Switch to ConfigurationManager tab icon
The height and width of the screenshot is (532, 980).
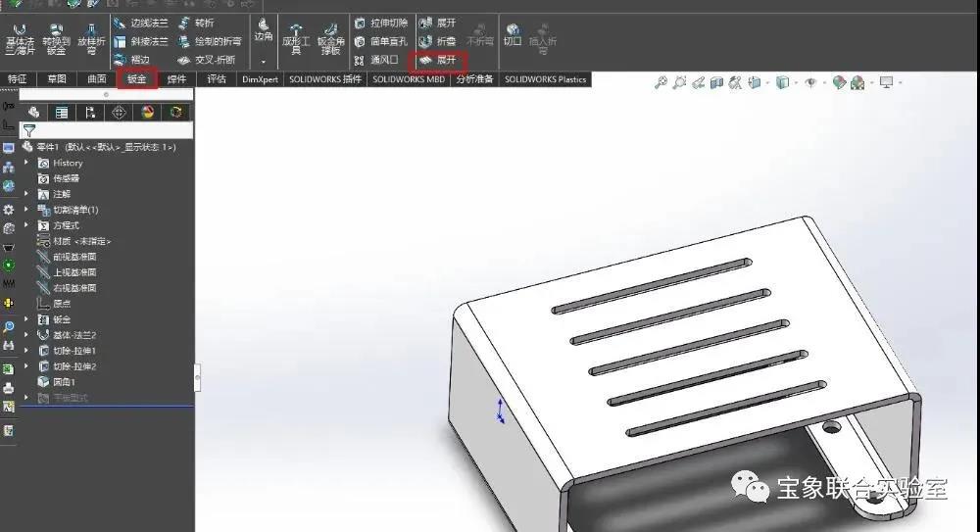90,112
